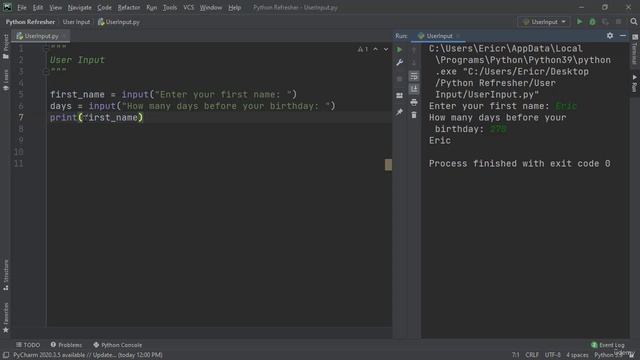
Task: Open the Learn tool window
Action: click(6, 80)
